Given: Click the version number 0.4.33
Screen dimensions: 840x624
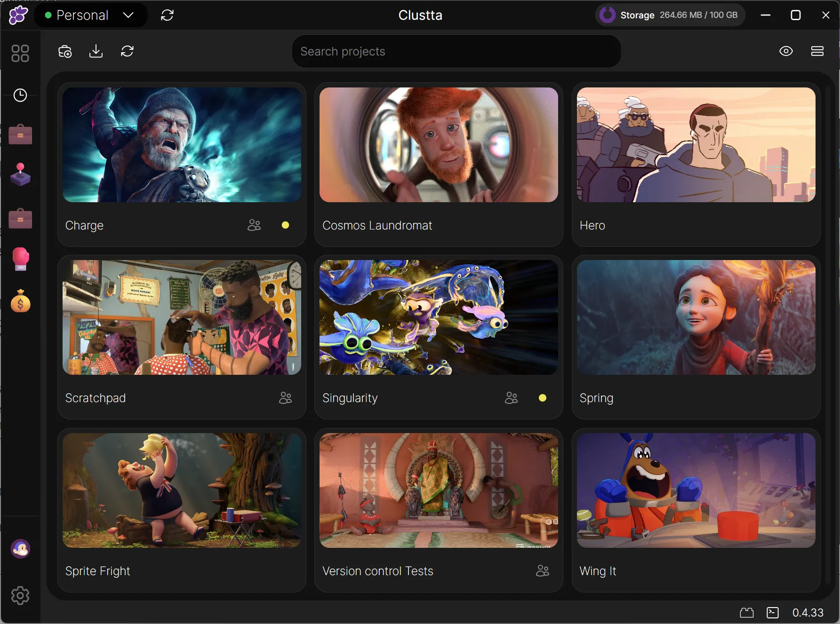Looking at the screenshot, I should click(808, 613).
